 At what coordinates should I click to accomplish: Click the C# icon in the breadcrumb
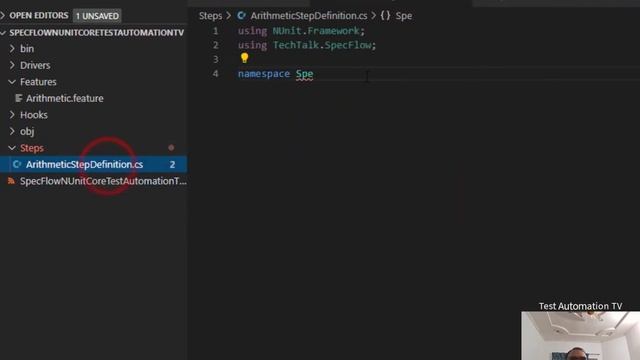[242, 16]
